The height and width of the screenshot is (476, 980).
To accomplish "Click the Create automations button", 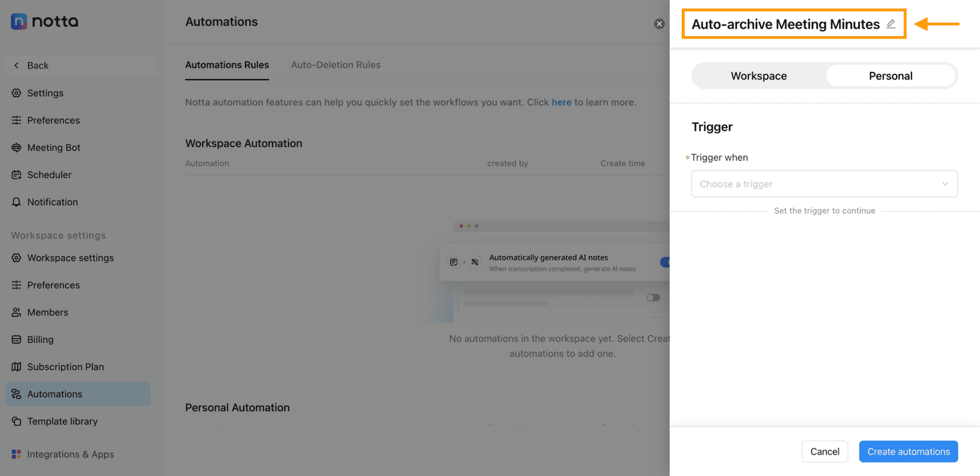I will (908, 451).
